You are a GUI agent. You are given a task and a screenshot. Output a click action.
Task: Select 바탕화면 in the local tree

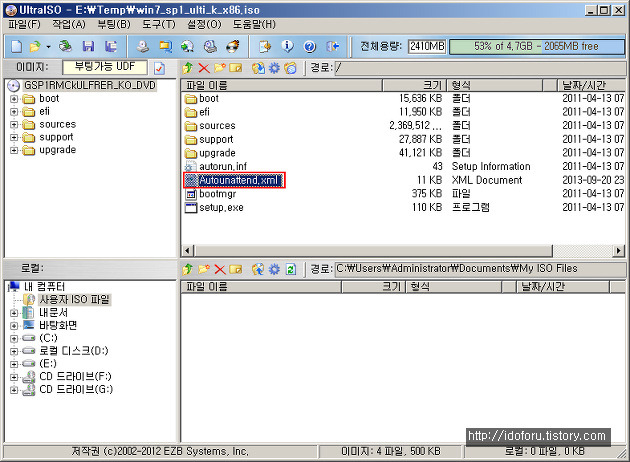pyautogui.click(x=58, y=325)
